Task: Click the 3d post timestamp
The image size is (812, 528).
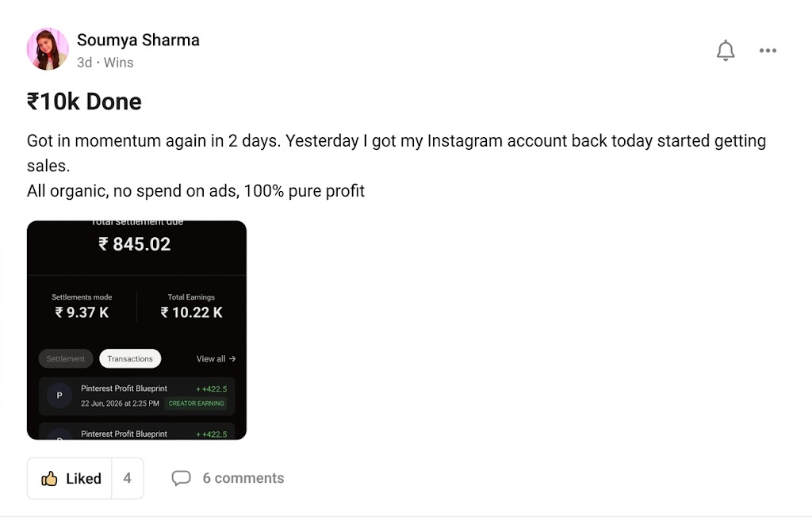Action: click(x=84, y=62)
